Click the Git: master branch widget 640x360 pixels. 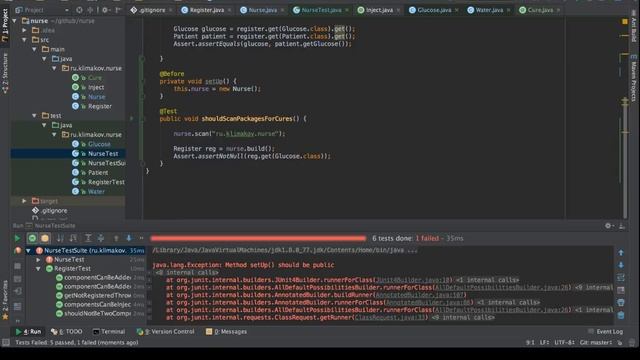(596, 343)
